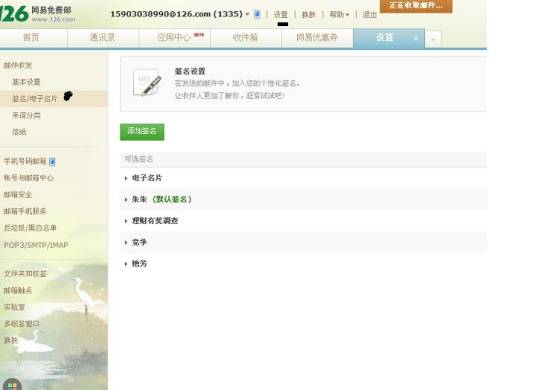This screenshot has width=536, height=390.
Task: Click the 邮件收发 sidebar section header
Action: tap(18, 65)
